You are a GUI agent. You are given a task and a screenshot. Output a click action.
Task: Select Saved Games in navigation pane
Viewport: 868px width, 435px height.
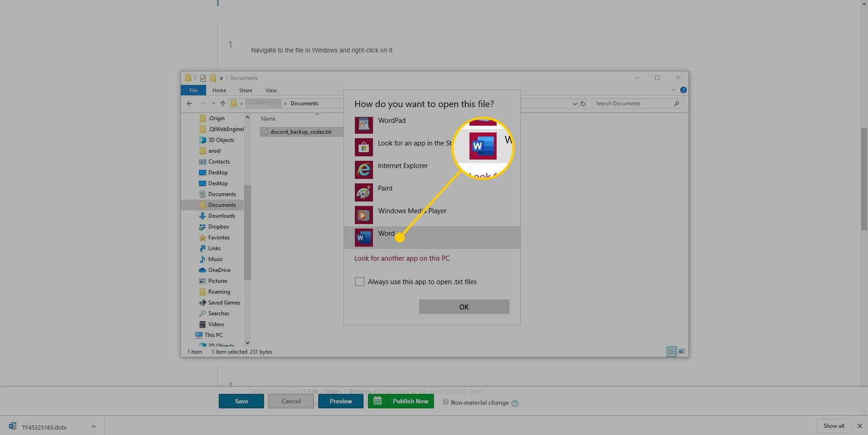[219, 303]
